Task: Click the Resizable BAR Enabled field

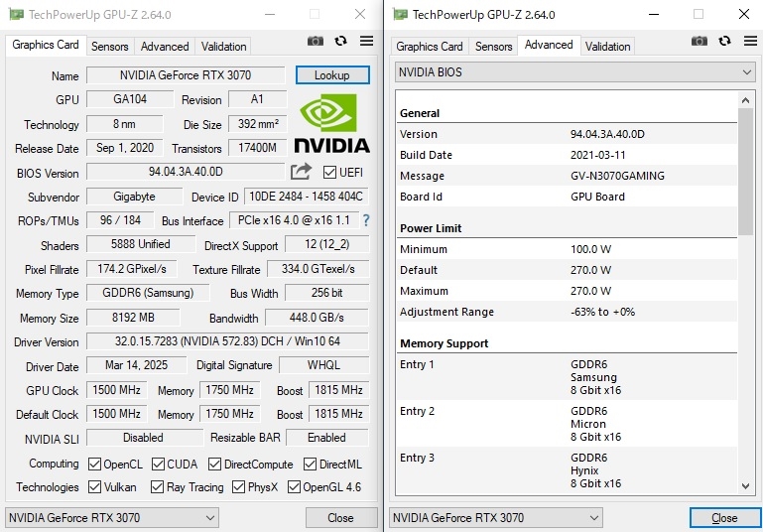Action: (327, 438)
